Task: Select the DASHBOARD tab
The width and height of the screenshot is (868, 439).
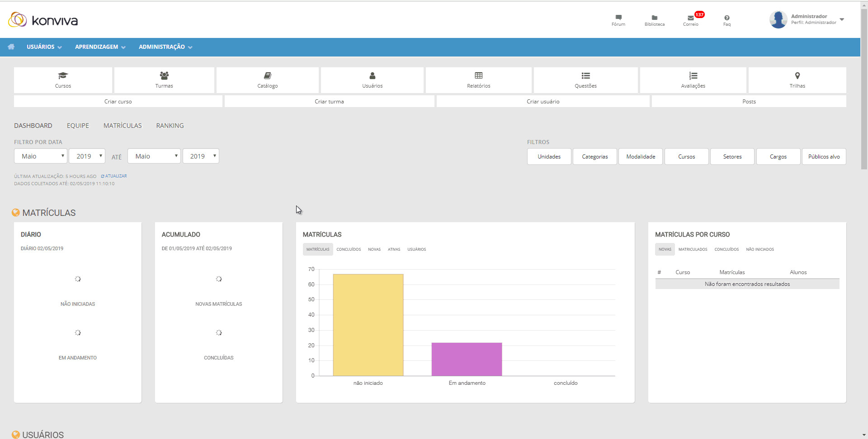Action: click(33, 126)
